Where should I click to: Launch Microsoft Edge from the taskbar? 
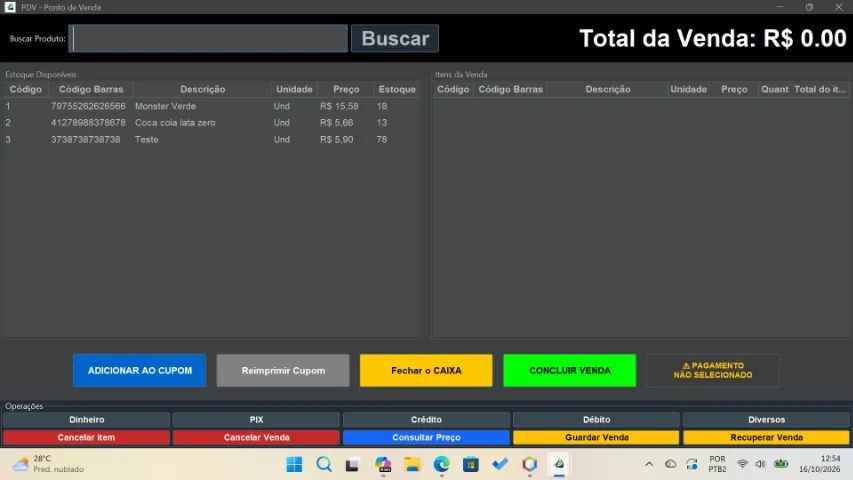pos(441,464)
